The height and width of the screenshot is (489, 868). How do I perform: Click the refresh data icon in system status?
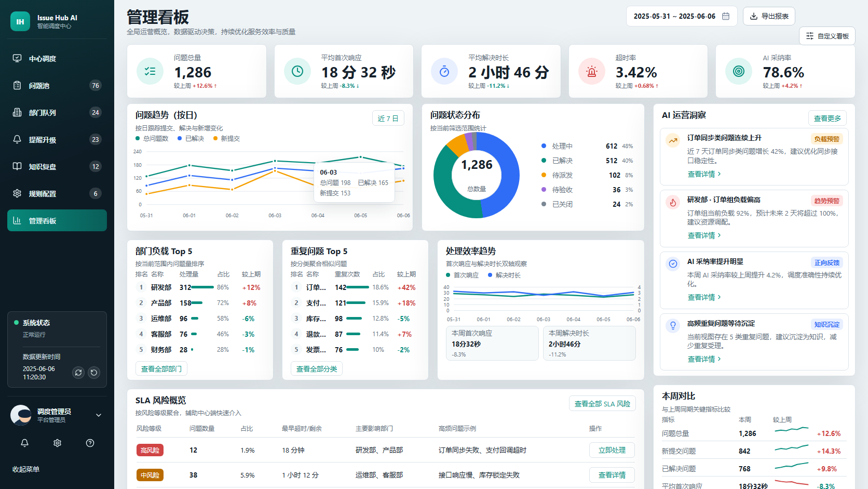pyautogui.click(x=78, y=373)
